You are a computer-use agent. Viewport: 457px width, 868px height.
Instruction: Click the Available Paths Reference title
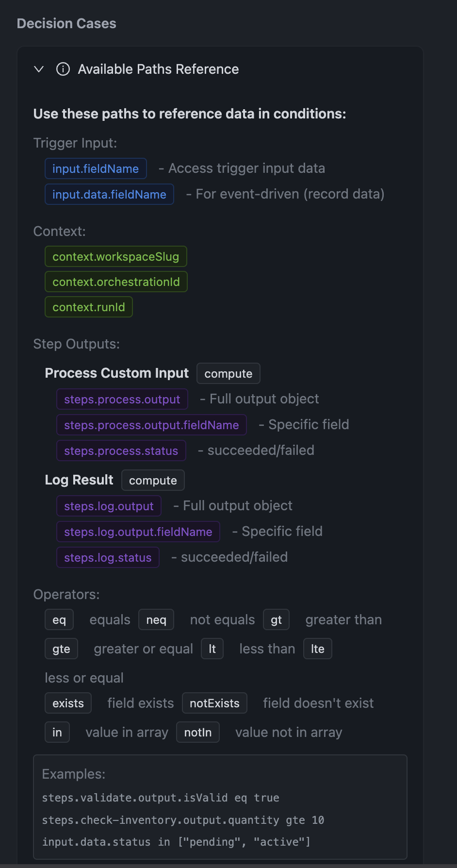[x=158, y=69]
